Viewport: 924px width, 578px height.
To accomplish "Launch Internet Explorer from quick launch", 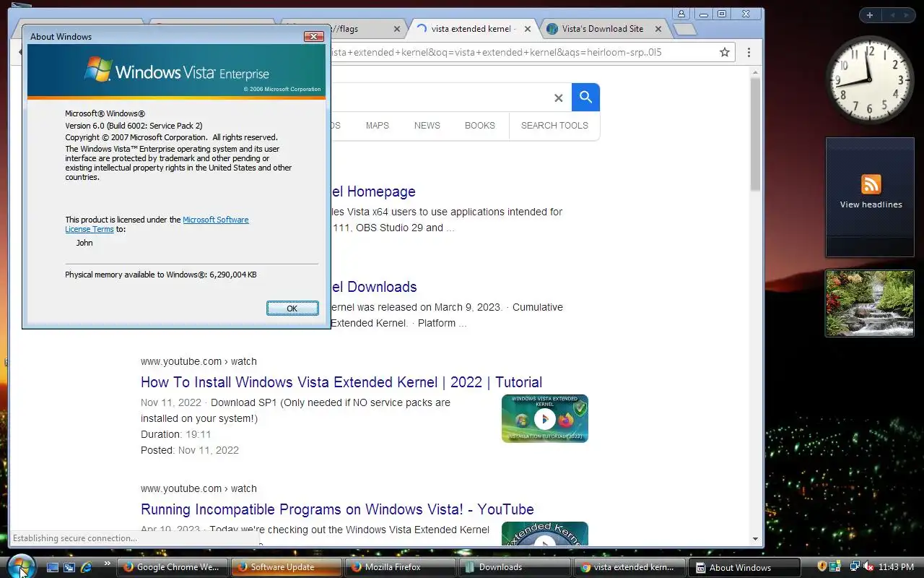I will 86,568.
